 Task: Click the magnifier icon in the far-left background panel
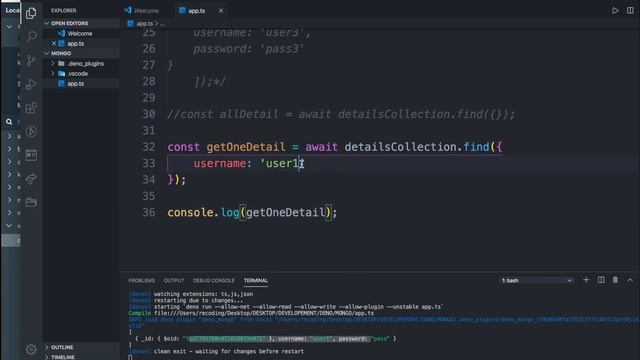(9, 122)
